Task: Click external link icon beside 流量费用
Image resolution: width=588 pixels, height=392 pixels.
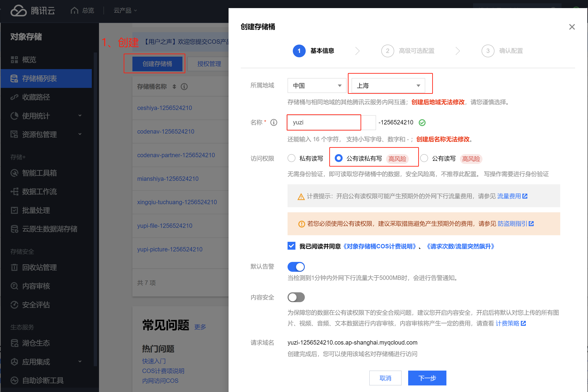Action: (x=525, y=196)
